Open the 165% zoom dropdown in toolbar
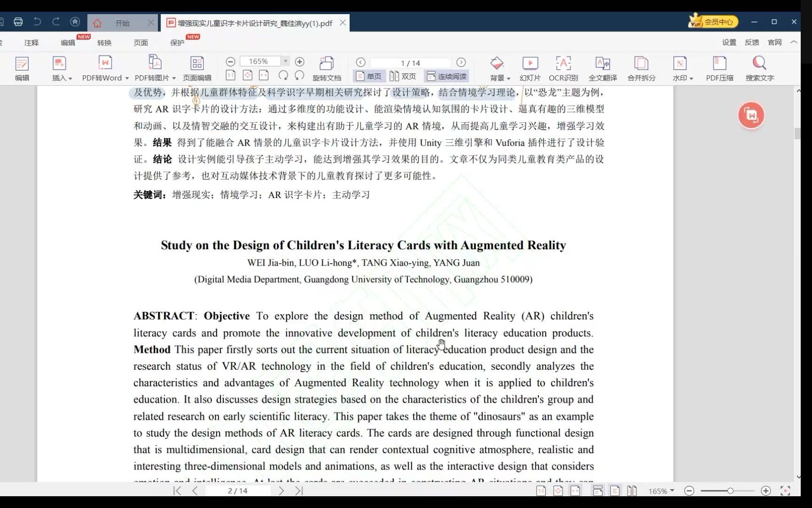812x508 pixels. tap(285, 61)
